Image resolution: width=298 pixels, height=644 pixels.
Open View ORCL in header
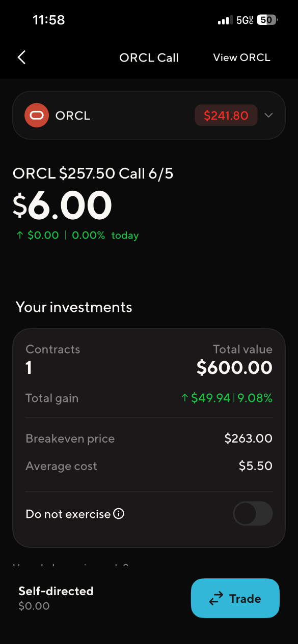point(241,57)
